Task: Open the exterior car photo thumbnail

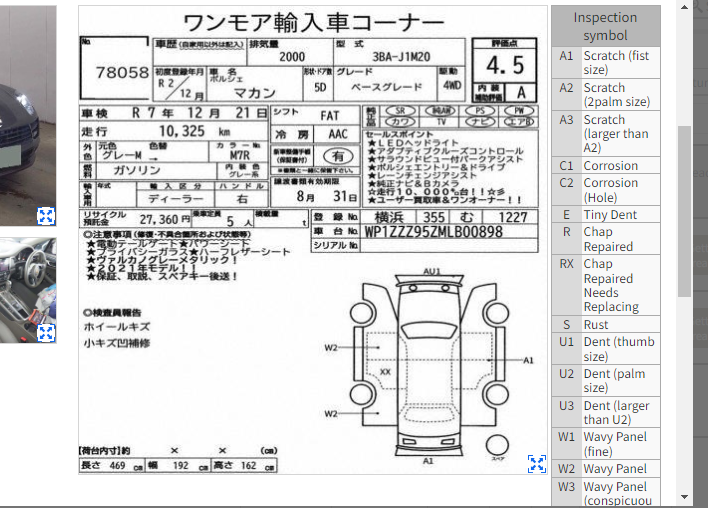Action: pyautogui.click(x=28, y=116)
